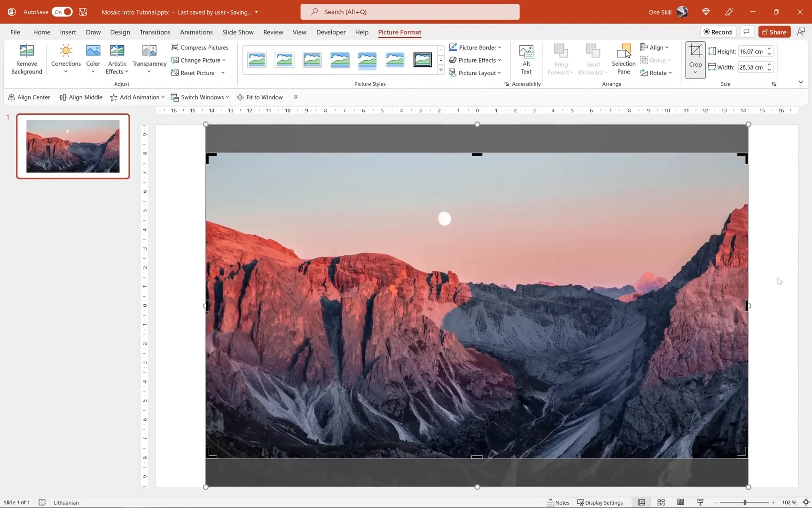812x508 pixels.
Task: Click the spell check status icon
Action: click(42, 502)
